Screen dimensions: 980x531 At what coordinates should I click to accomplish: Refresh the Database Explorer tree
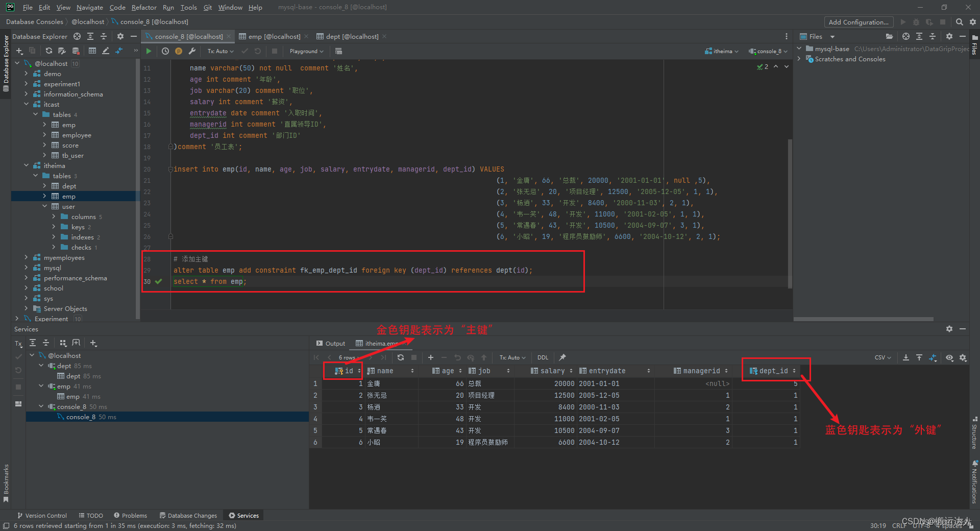[48, 51]
